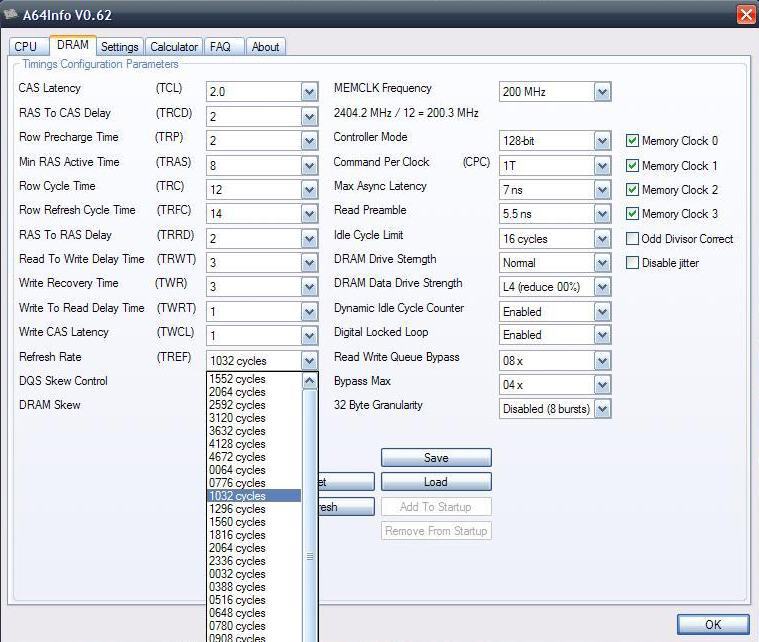Open the Settings tab

[120, 47]
